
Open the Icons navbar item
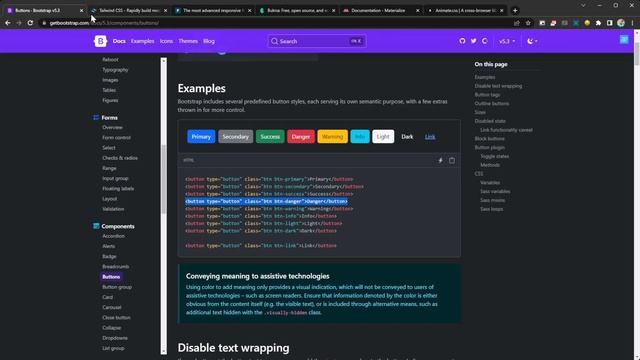pyautogui.click(x=166, y=41)
